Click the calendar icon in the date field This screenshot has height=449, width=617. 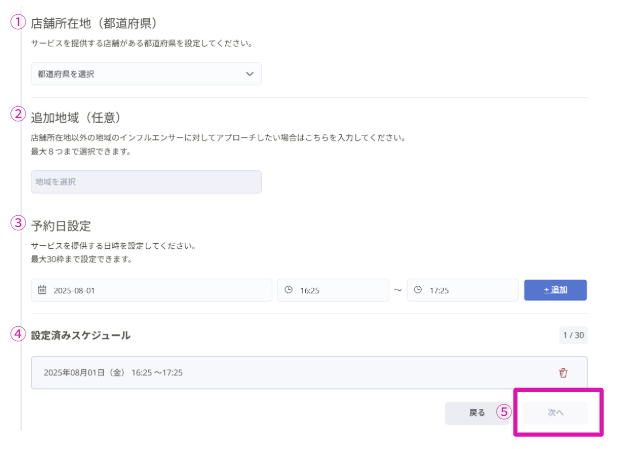(x=42, y=290)
